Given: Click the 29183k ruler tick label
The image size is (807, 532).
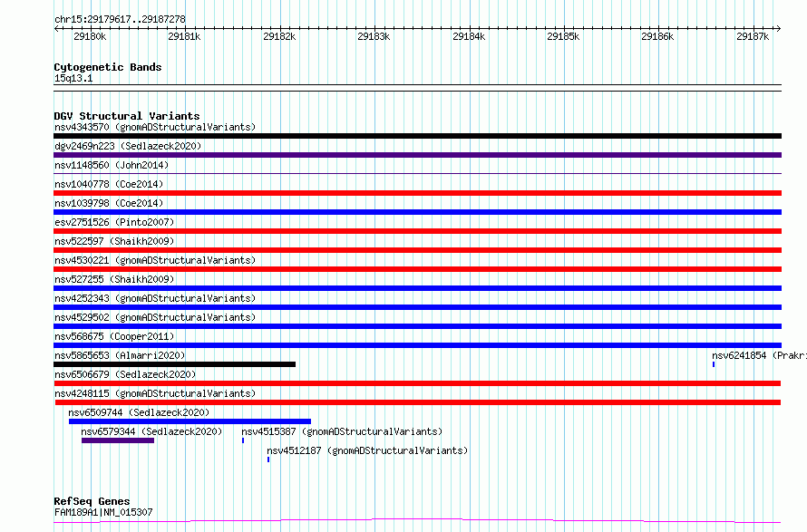Looking at the screenshot, I should (374, 36).
